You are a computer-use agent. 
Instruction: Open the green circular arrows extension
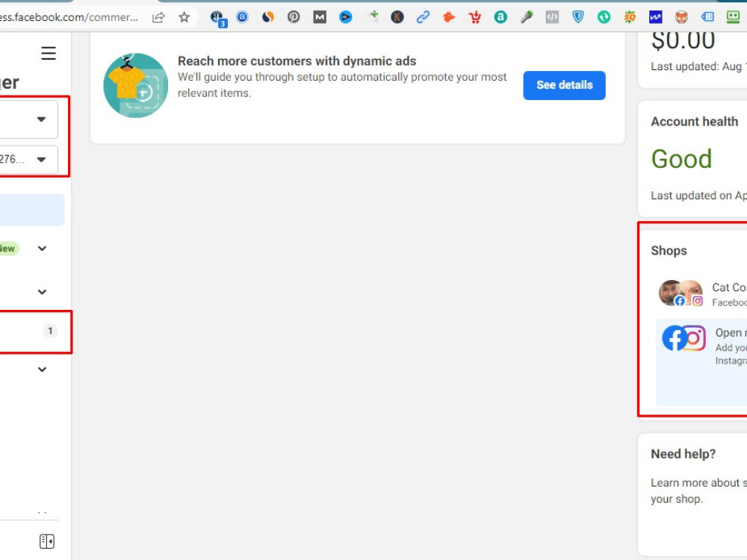pyautogui.click(x=604, y=17)
